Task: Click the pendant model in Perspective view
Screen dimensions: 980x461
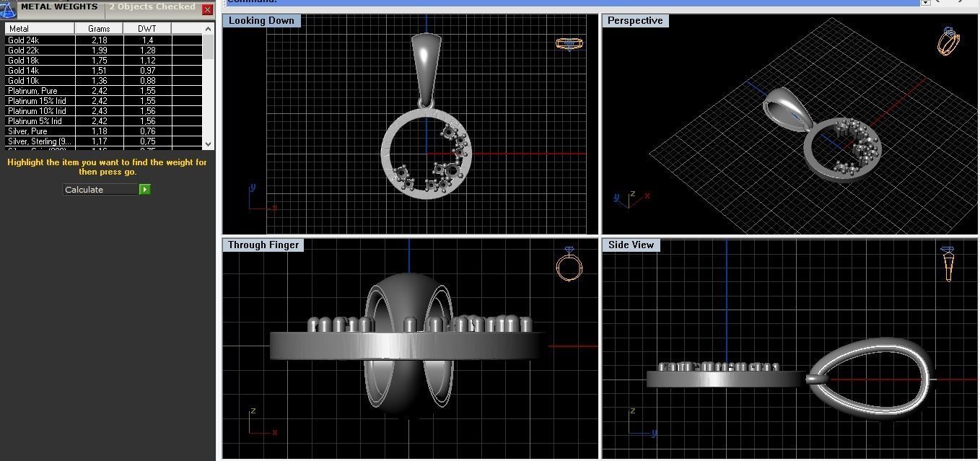Action: tap(823, 133)
